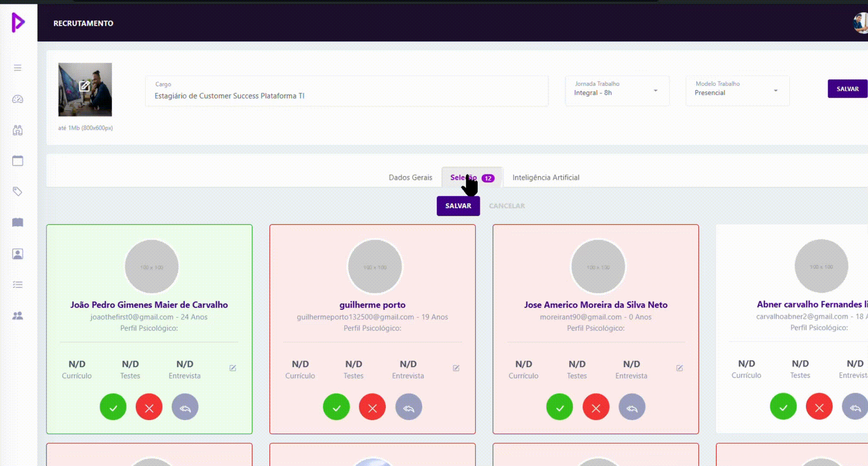Click email moreirant90@gmail.com

(581, 317)
